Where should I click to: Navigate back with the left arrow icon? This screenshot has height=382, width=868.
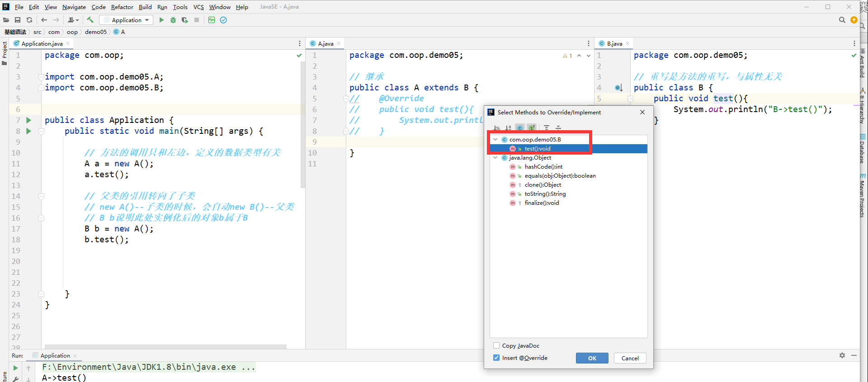pyautogui.click(x=44, y=20)
